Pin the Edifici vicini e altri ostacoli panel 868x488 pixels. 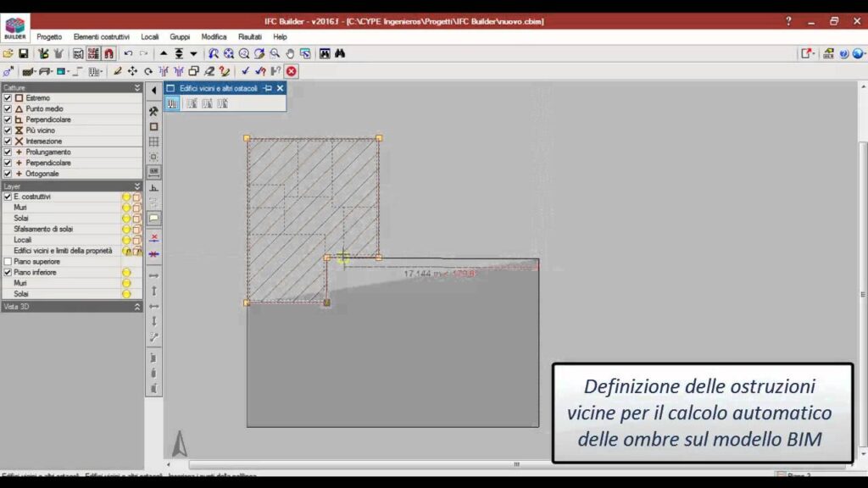coord(267,88)
